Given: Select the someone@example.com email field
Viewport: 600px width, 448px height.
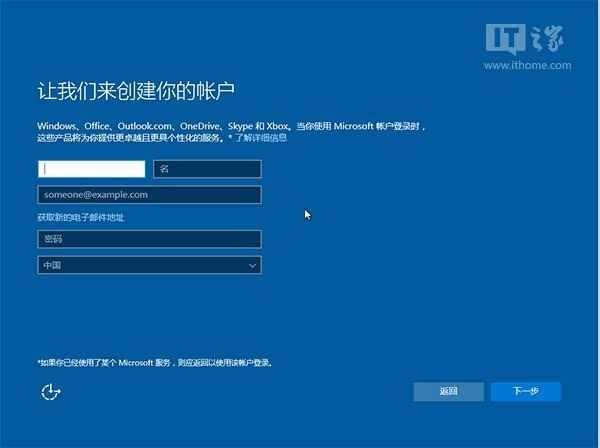Looking at the screenshot, I should 149,194.
